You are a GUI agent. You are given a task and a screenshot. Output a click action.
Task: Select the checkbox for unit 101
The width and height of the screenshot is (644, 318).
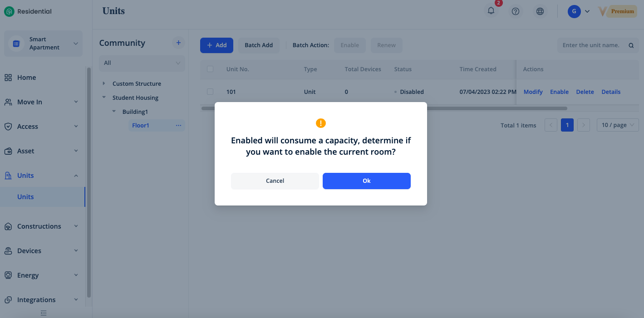pos(210,92)
